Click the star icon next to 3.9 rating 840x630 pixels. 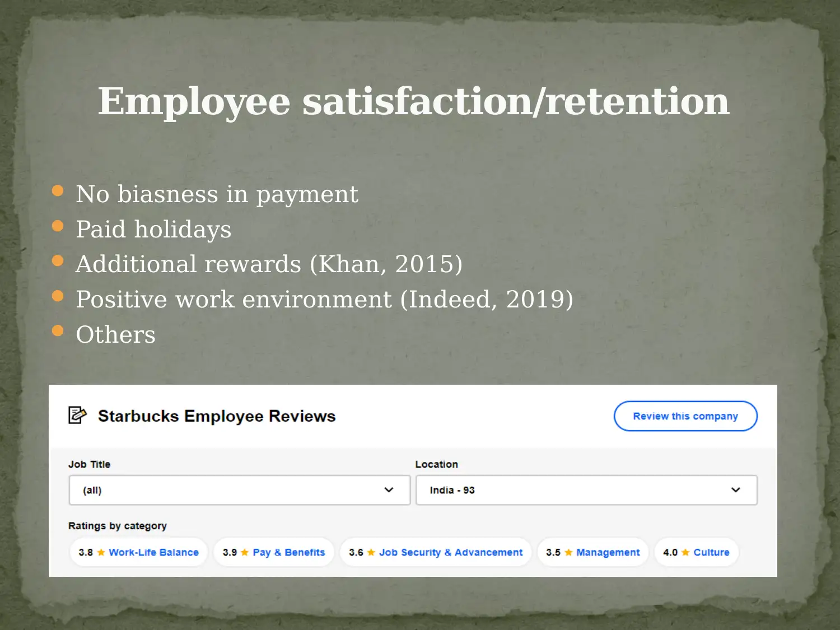click(245, 552)
